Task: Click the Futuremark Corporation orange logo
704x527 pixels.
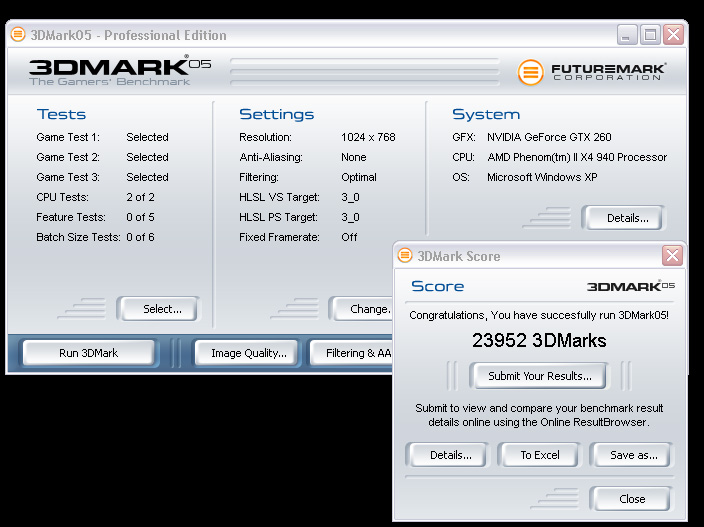Action: point(530,72)
